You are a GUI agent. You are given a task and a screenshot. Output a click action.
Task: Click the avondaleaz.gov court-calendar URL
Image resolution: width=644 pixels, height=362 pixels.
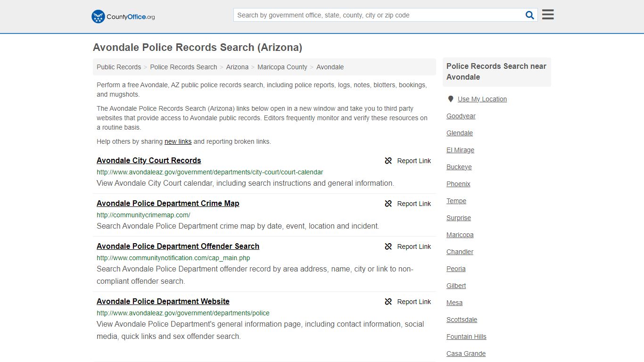tap(210, 172)
